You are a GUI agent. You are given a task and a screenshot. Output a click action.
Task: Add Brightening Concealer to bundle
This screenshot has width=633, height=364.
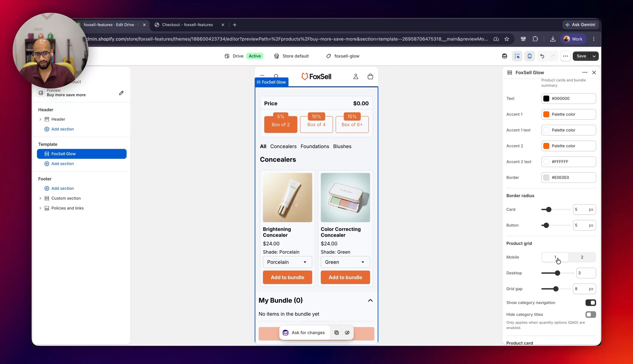pyautogui.click(x=287, y=277)
